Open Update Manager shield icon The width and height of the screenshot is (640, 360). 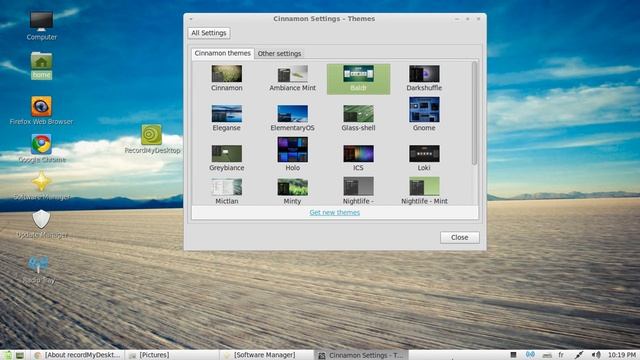click(x=42, y=224)
